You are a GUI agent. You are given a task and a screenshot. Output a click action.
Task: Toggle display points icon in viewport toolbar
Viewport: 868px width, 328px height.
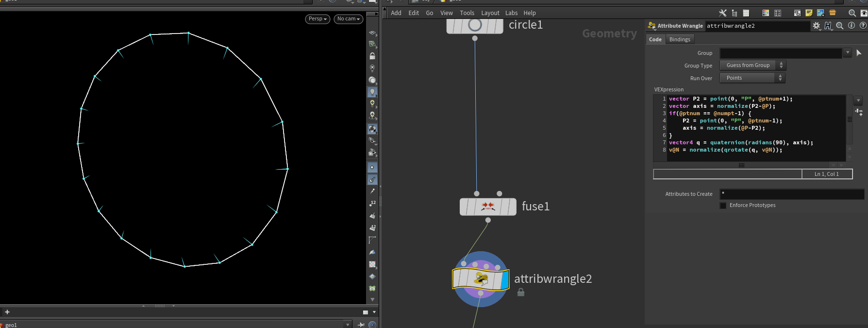click(372, 168)
